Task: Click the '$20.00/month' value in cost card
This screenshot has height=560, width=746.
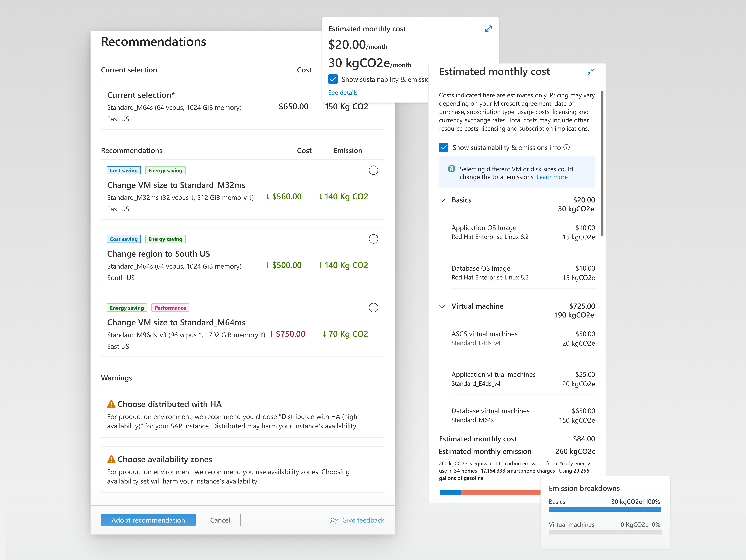Action: point(358,45)
